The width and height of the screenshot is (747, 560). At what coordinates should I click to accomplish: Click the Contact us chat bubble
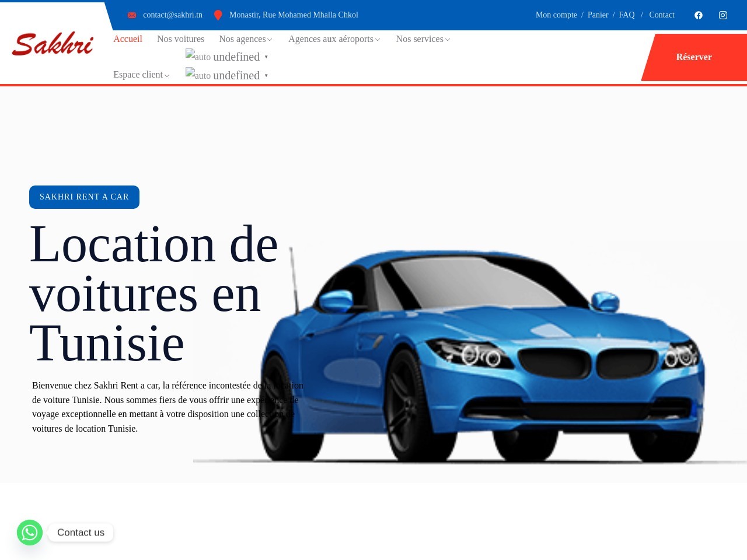pyautogui.click(x=81, y=533)
